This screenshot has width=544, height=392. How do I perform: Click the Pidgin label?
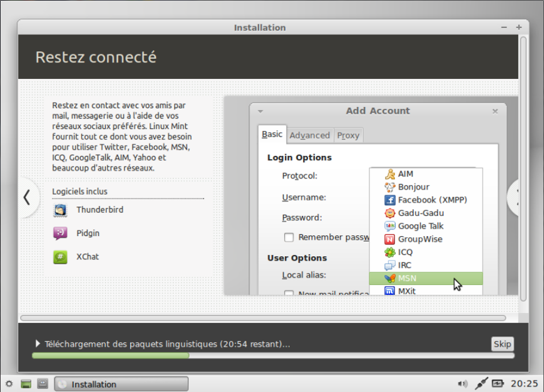pyautogui.click(x=88, y=234)
